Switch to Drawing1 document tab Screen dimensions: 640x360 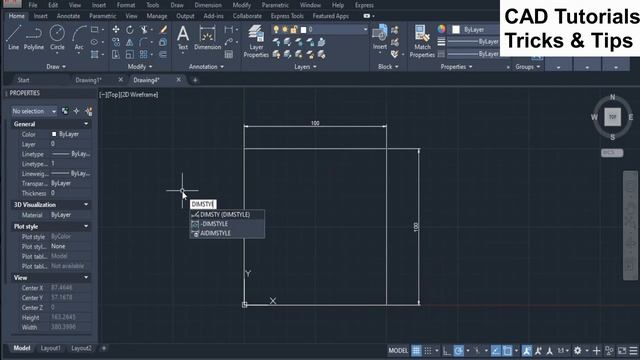88,80
